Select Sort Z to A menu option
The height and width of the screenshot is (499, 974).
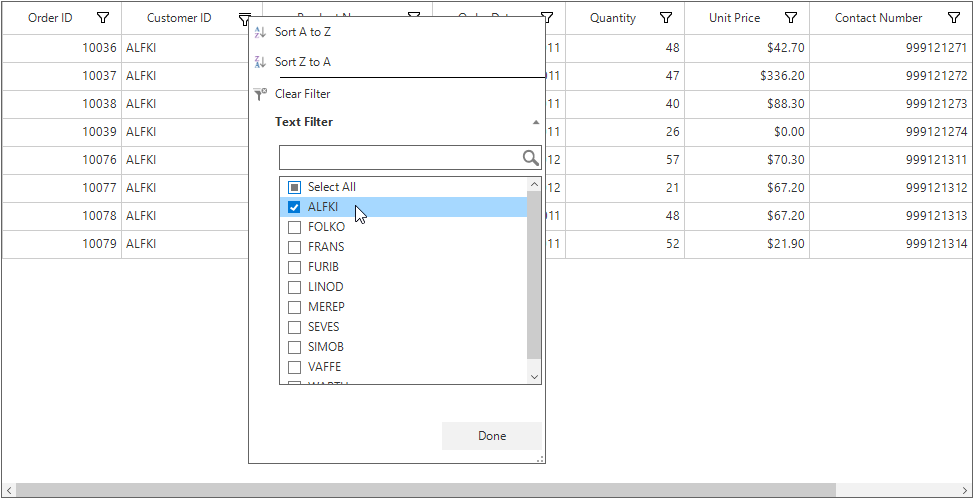[x=303, y=62]
